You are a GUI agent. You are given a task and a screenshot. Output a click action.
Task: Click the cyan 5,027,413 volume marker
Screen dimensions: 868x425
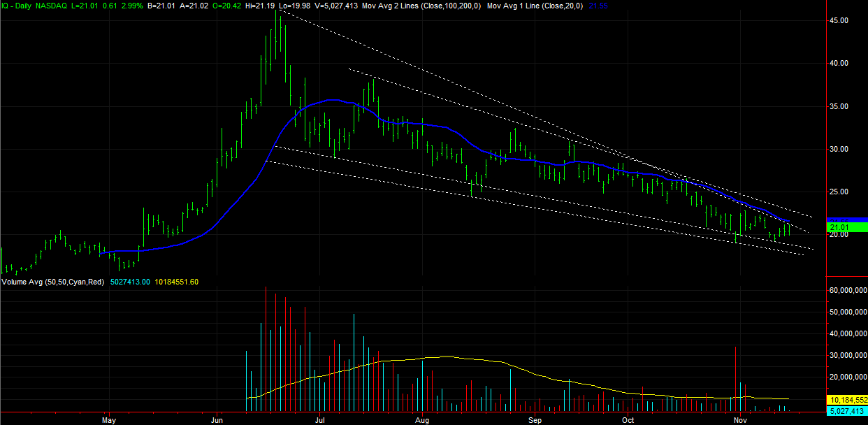847,410
